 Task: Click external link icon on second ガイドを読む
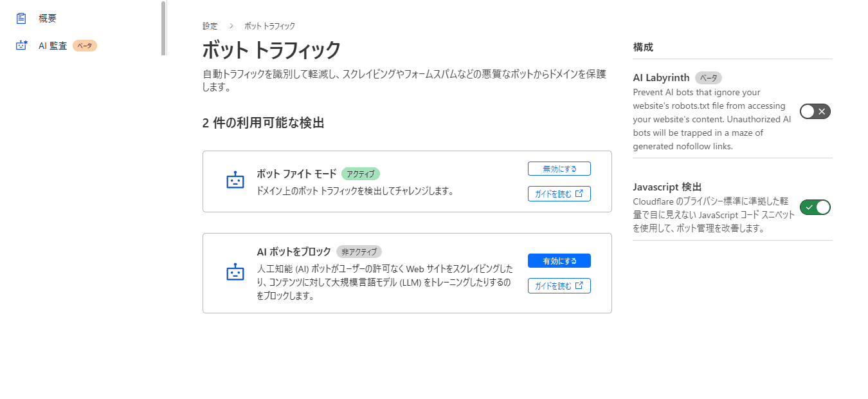click(579, 285)
